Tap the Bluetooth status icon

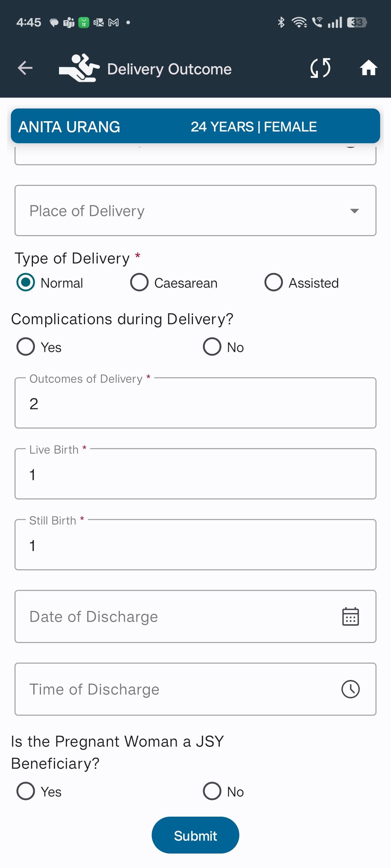click(281, 22)
